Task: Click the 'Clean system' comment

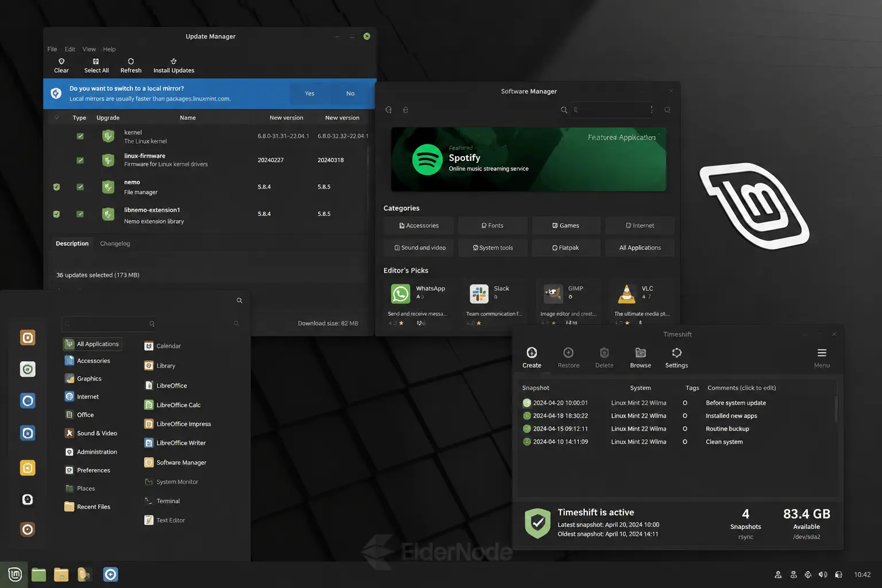Action: [x=724, y=442]
